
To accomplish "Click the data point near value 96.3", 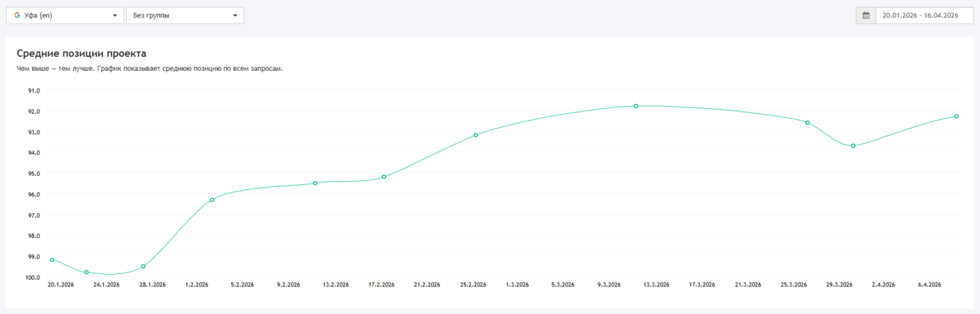I will point(212,200).
